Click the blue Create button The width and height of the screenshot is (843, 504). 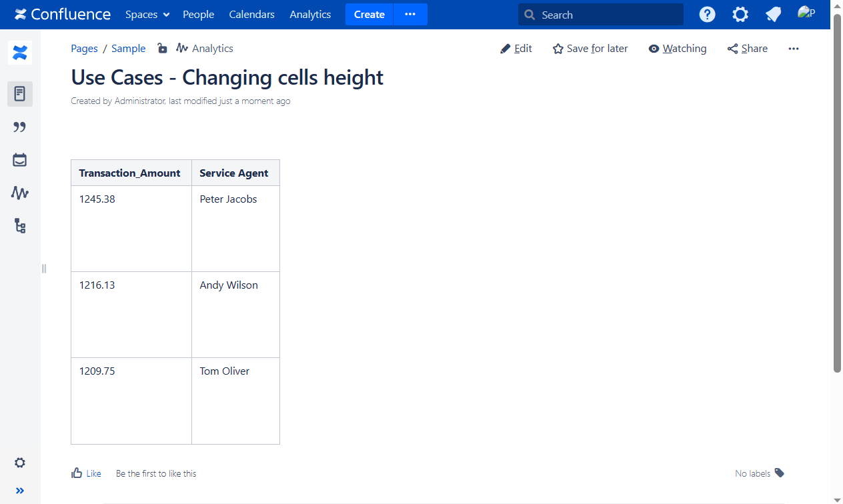(x=369, y=15)
